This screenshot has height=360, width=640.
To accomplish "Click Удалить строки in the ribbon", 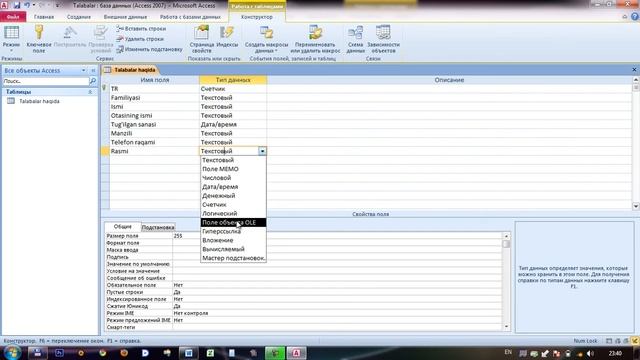I will 140,39.
